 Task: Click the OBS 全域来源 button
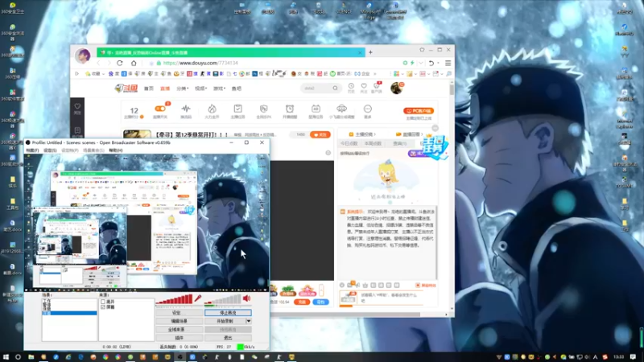[179, 330]
